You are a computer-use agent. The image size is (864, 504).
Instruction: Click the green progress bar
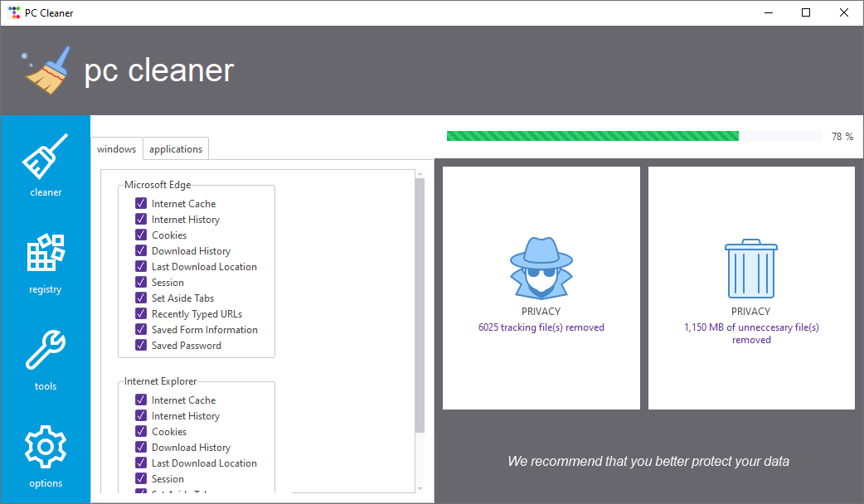tap(593, 135)
